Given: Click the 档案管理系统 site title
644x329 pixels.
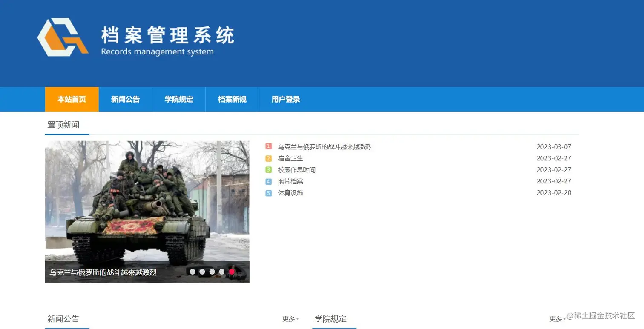Looking at the screenshot, I should [168, 35].
